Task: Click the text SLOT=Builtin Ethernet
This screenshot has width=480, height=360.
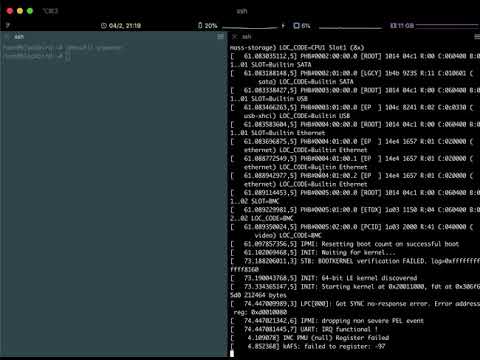Action: 288,133
